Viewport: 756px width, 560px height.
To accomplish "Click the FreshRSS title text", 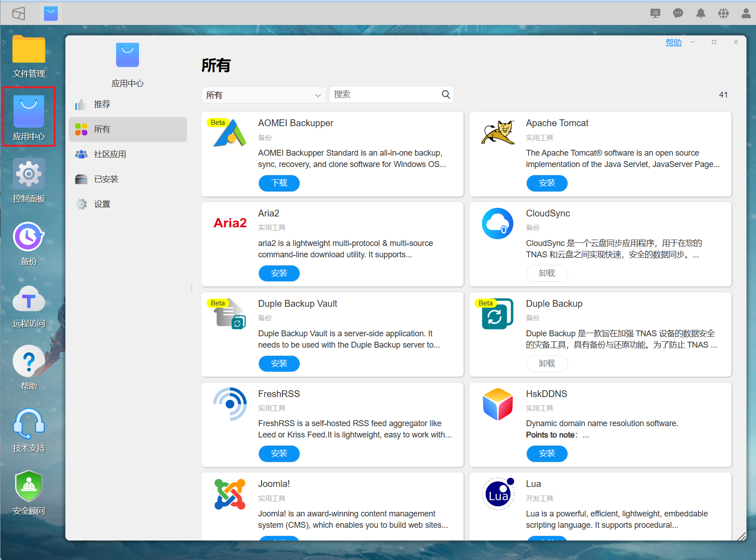I will tap(279, 394).
